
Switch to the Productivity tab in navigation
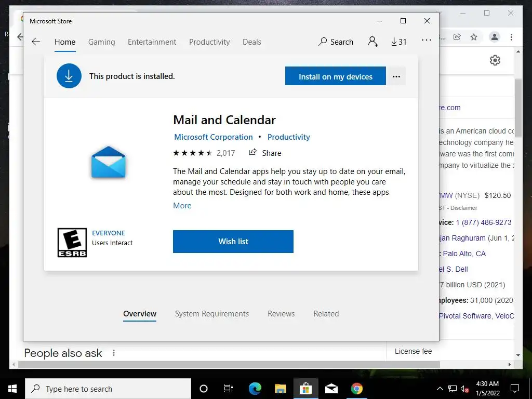[x=209, y=42]
